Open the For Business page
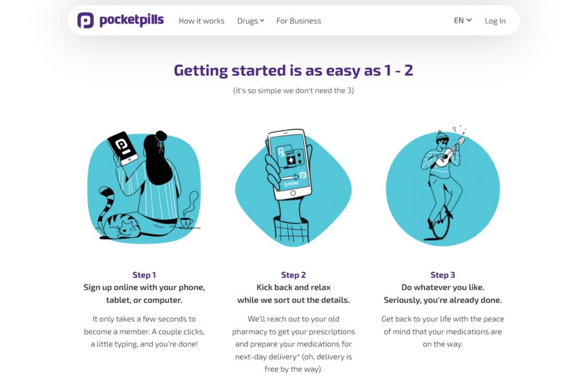The width and height of the screenshot is (588, 384). [x=299, y=21]
